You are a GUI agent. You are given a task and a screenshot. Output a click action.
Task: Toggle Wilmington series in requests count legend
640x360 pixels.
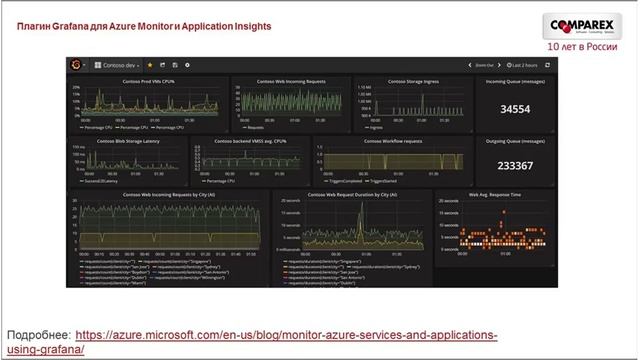pyautogui.click(x=187, y=278)
